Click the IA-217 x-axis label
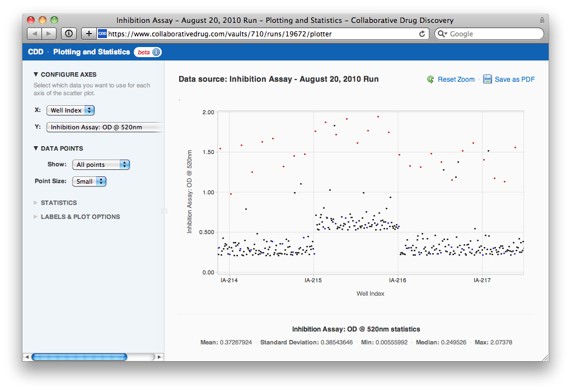The width and height of the screenshot is (571, 392). coord(482,280)
